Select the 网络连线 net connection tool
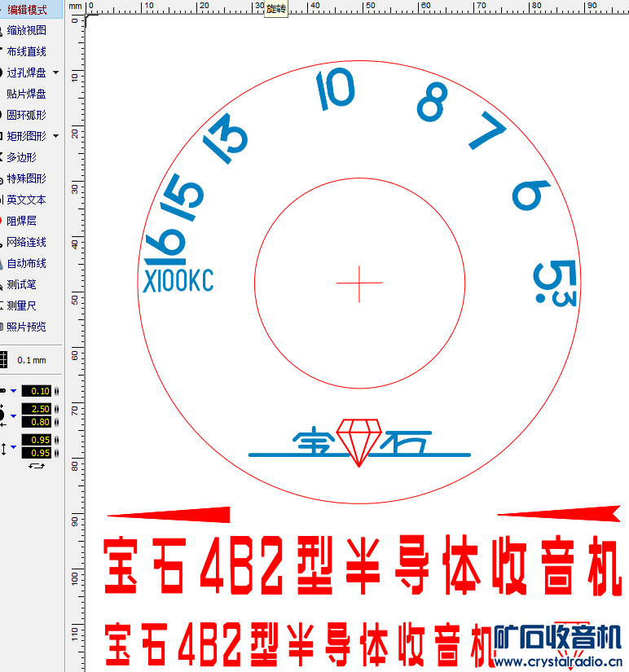629x672 pixels. click(27, 242)
